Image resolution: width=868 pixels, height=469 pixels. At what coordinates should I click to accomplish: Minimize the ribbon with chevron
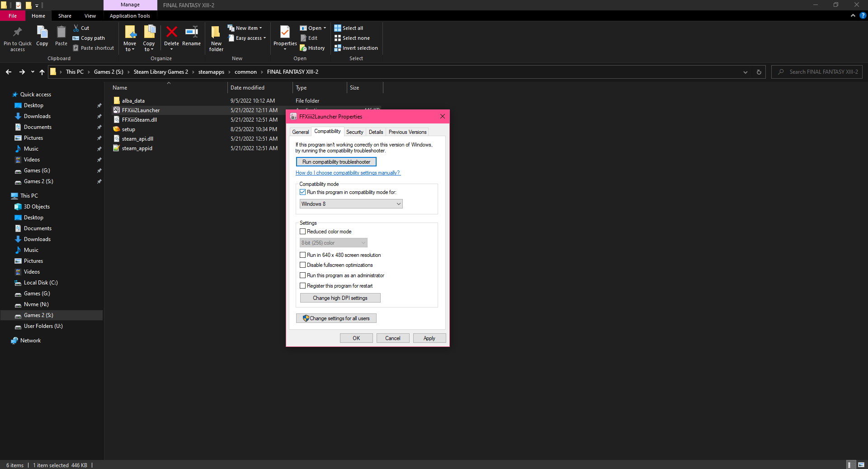pos(853,15)
